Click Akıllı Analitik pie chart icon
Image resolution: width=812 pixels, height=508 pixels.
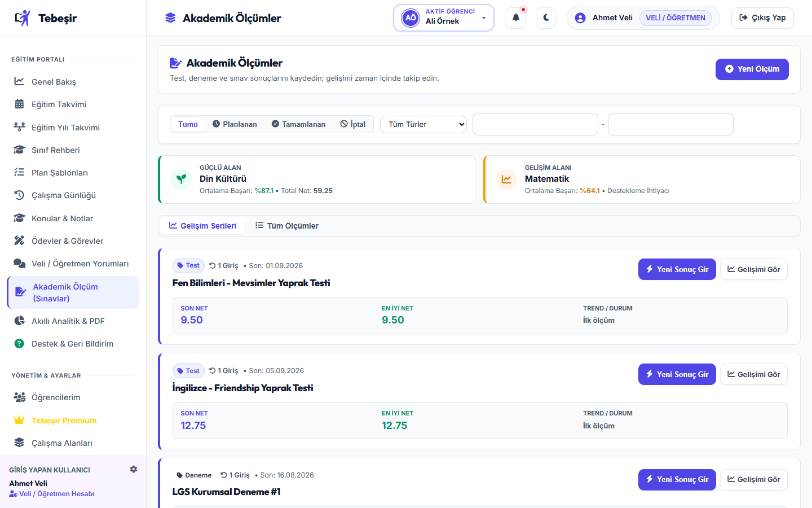pyautogui.click(x=19, y=321)
